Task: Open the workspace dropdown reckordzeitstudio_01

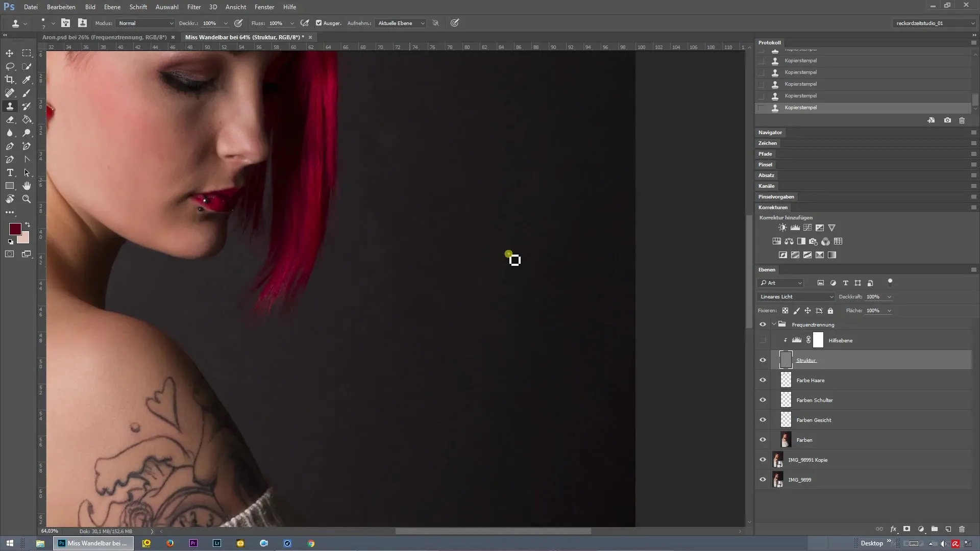Action: [935, 23]
